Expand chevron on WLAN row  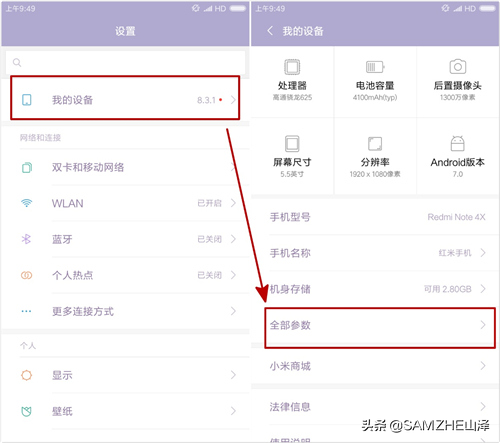[x=233, y=203]
